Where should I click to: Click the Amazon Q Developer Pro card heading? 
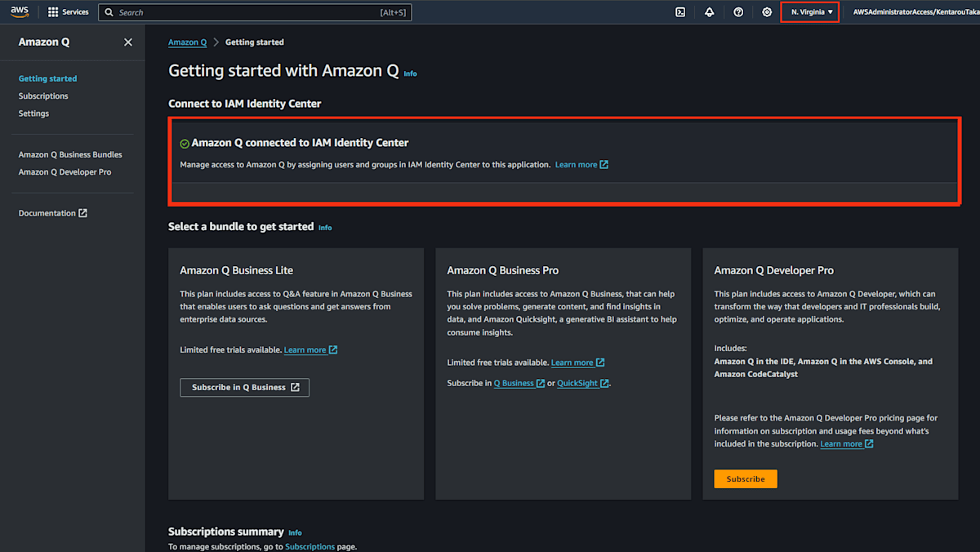coord(774,270)
